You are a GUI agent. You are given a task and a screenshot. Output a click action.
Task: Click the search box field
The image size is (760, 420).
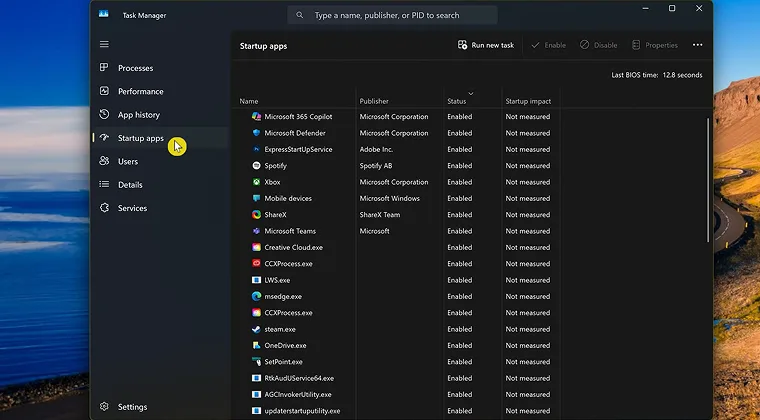click(392, 15)
